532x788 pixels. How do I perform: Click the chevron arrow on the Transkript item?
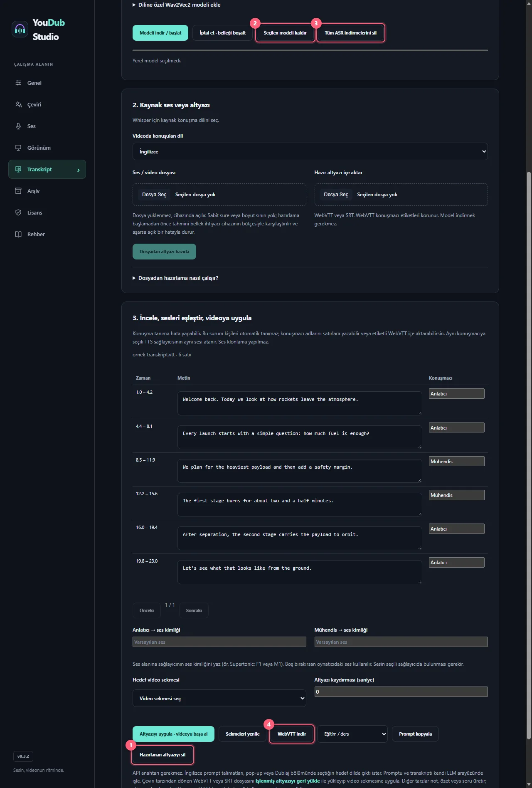[78, 170]
